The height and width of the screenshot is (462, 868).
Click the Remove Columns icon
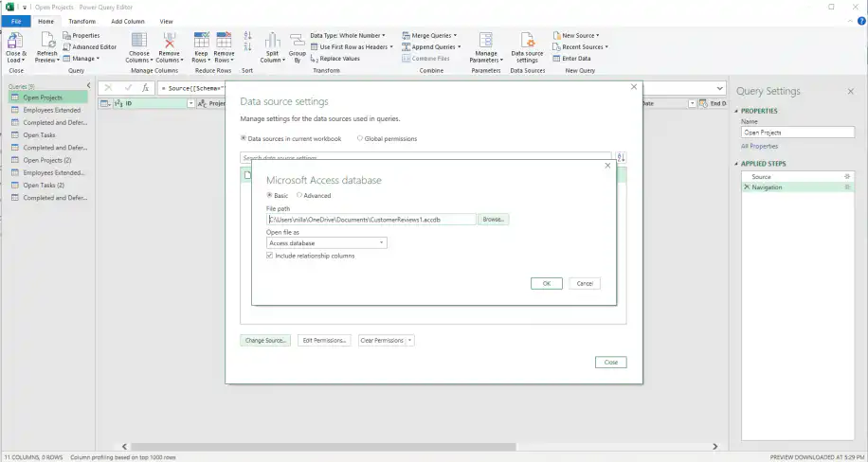click(170, 41)
